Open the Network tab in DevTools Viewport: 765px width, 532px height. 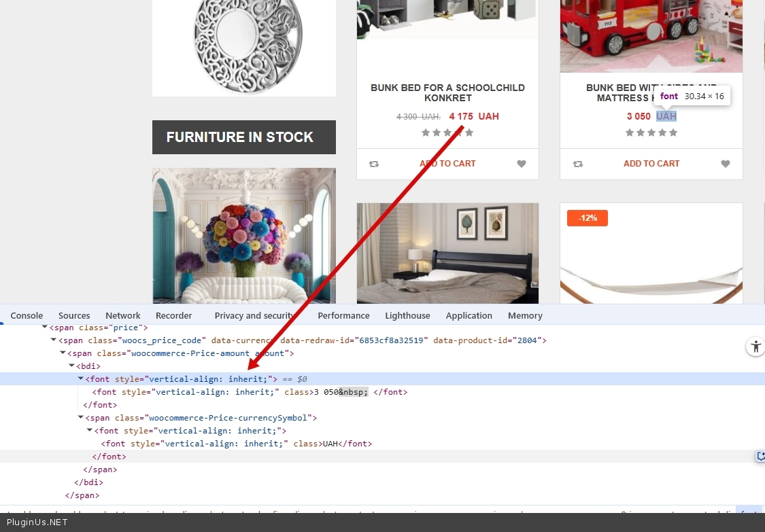pyautogui.click(x=122, y=315)
